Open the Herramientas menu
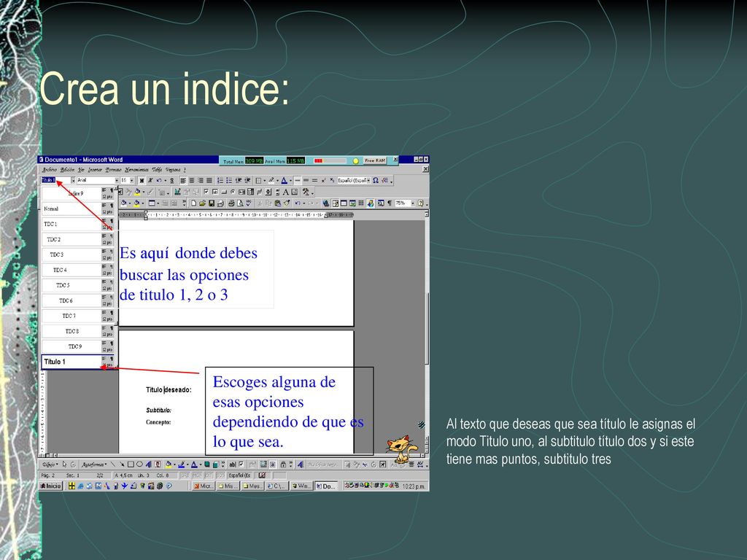747x560 pixels. coord(136,169)
